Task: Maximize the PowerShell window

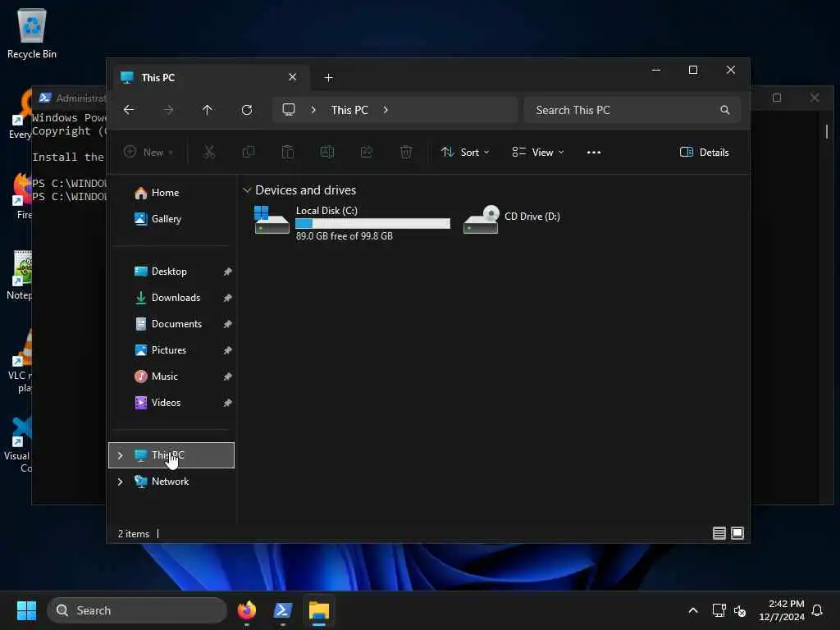Action: 777,98
